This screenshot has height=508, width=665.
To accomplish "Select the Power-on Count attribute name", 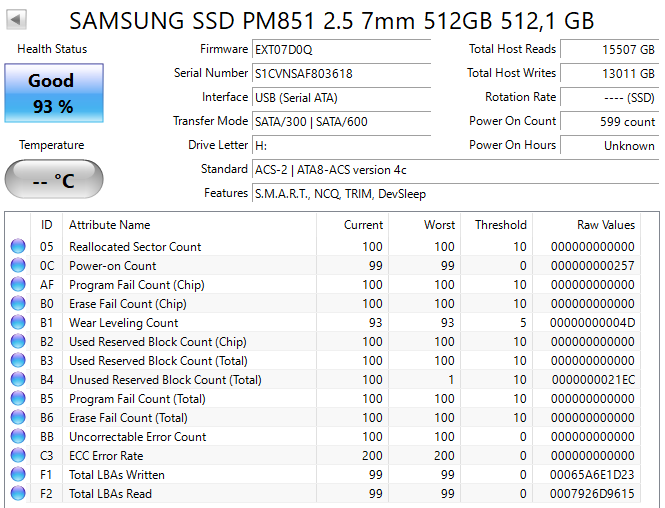I will [112, 266].
